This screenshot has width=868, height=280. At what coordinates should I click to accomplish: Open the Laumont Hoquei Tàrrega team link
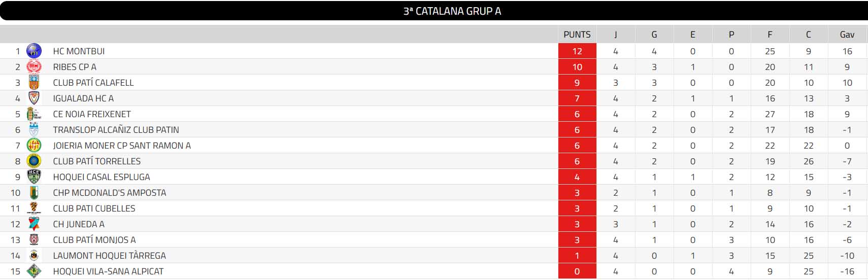click(x=109, y=256)
